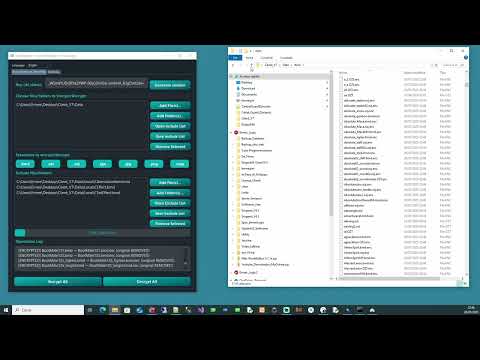Screen dimensions: 480x360
Task: Click Remove Selected under the exclude list
Action: pyautogui.click(x=170, y=223)
